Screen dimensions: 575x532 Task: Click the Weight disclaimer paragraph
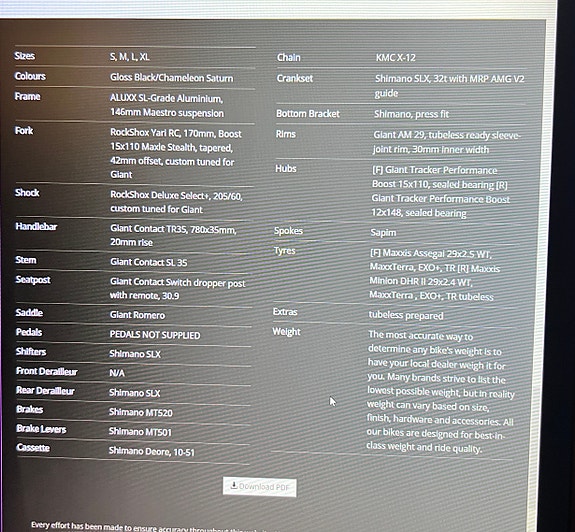pyautogui.click(x=441, y=392)
